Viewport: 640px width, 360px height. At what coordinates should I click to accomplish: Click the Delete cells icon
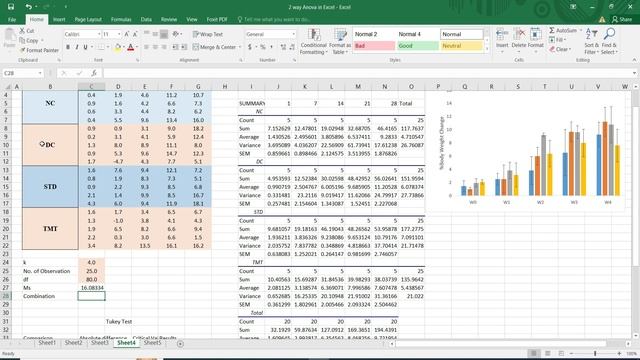coord(519,34)
